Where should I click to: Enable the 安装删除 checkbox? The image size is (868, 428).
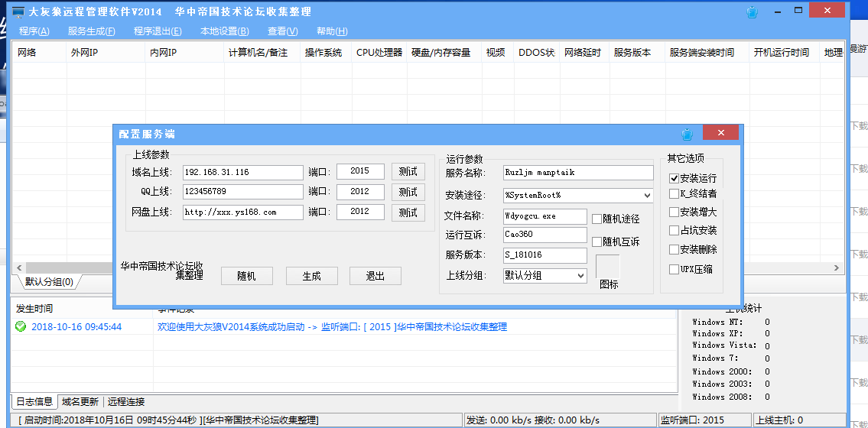click(674, 249)
